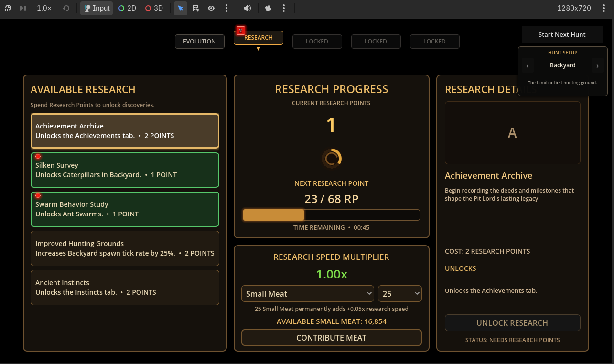Mute game audio with the speaker icon
The image size is (614, 364).
[x=247, y=8]
